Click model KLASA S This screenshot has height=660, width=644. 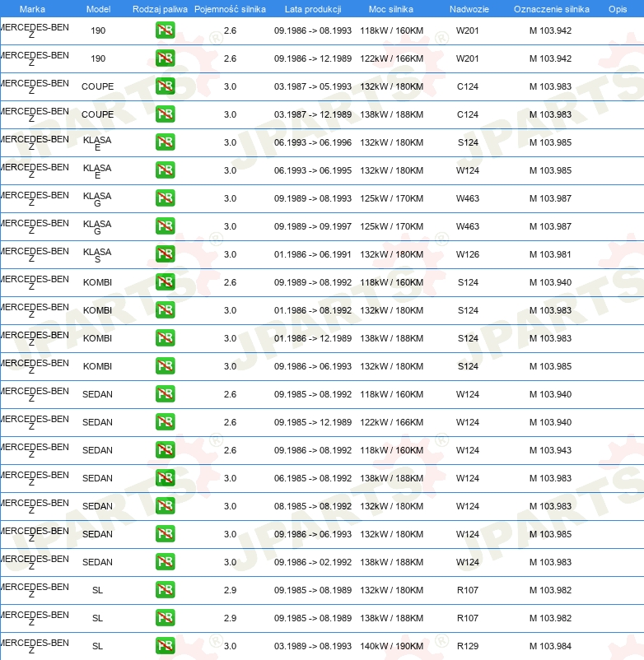coord(97,255)
